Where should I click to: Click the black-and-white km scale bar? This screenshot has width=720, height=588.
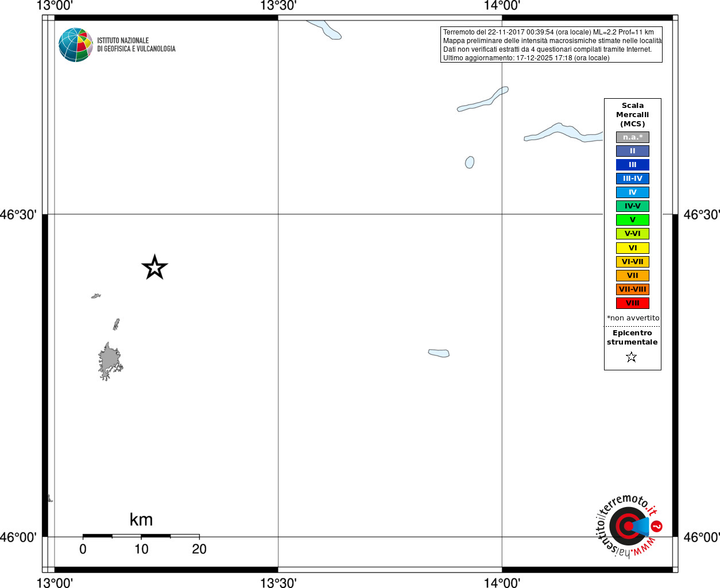[x=141, y=536]
